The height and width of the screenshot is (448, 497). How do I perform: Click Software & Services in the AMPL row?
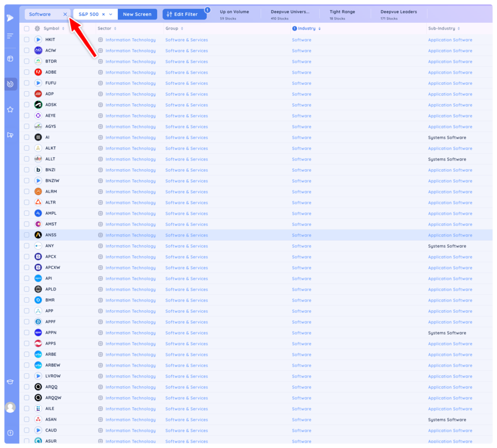(x=186, y=214)
